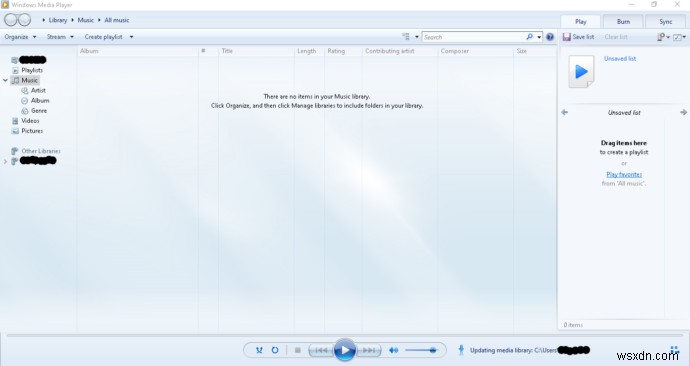Select Playlists in navigation pane
690x366 pixels.
[x=32, y=70]
